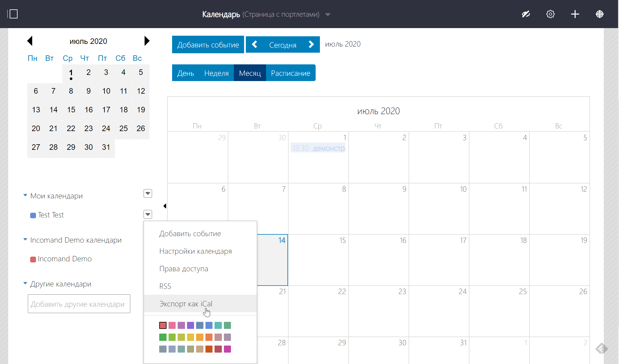Switch to Неделя view
Viewport: 619px width, 364px height.
(x=216, y=73)
